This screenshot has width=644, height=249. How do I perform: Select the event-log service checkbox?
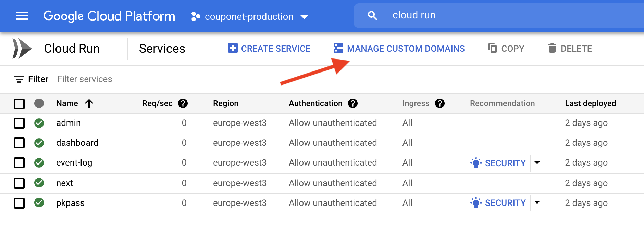tap(19, 163)
